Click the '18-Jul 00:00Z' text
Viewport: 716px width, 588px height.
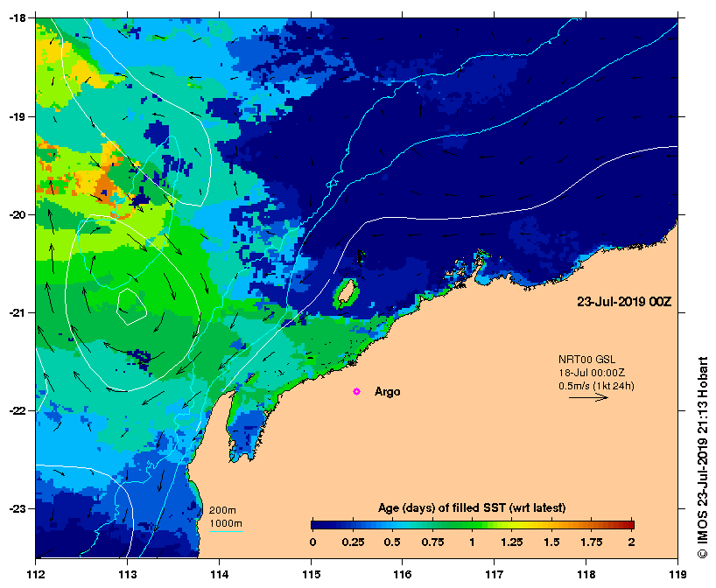[592, 373]
